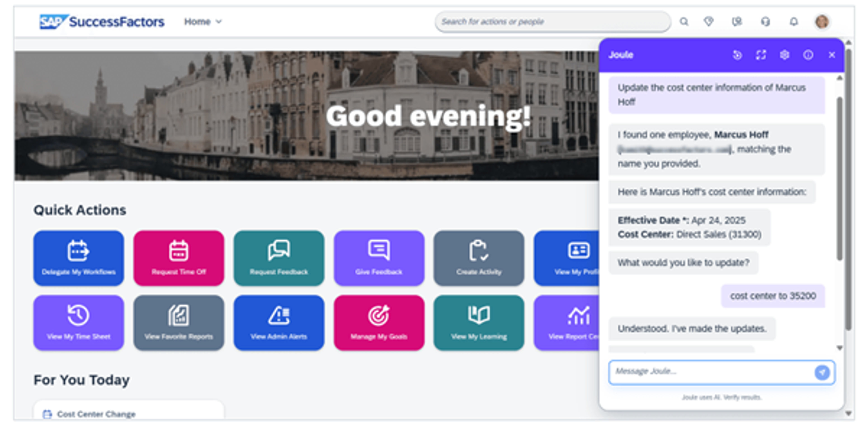Click the page scrollbar down arrow
The height and width of the screenshot is (426, 868).
coord(849,414)
